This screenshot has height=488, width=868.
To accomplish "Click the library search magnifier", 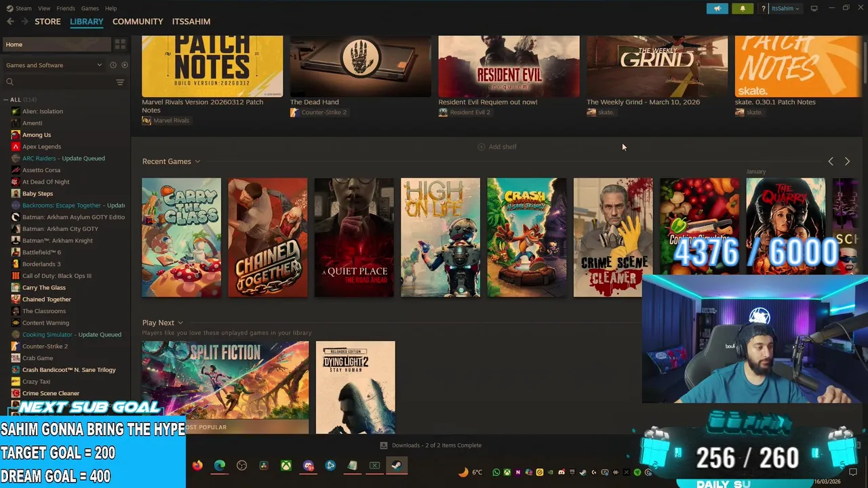I will [9, 82].
